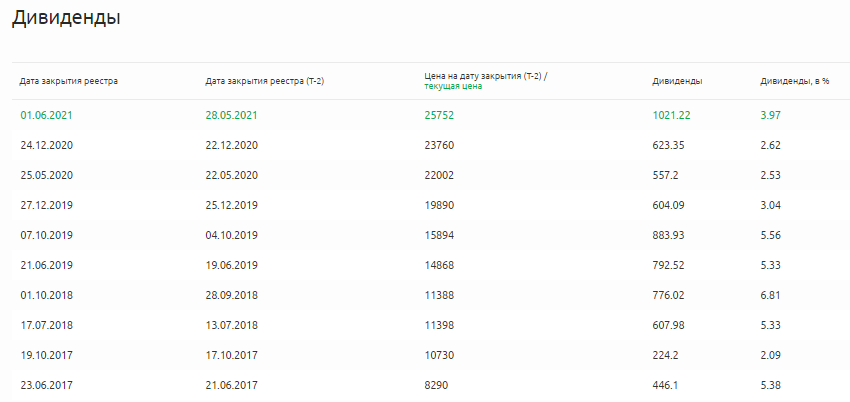Click the Дата закрытия реестра (T-2) header

point(264,81)
